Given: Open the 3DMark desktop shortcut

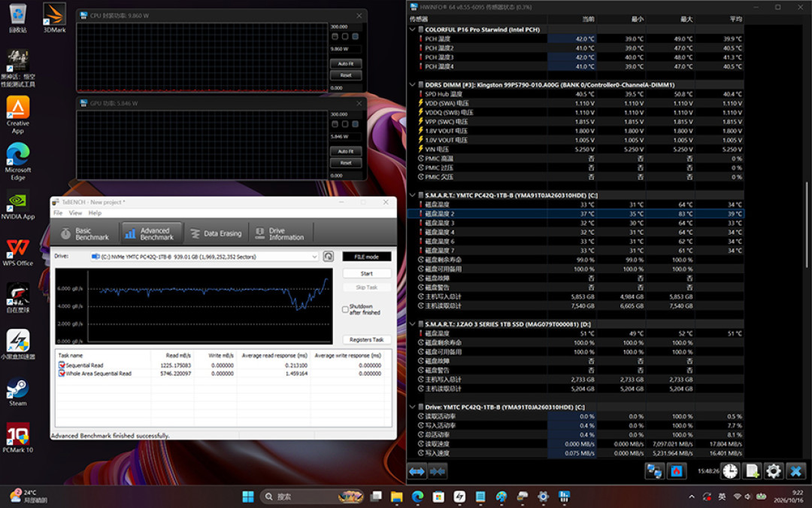Looking at the screenshot, I should pos(54,18).
